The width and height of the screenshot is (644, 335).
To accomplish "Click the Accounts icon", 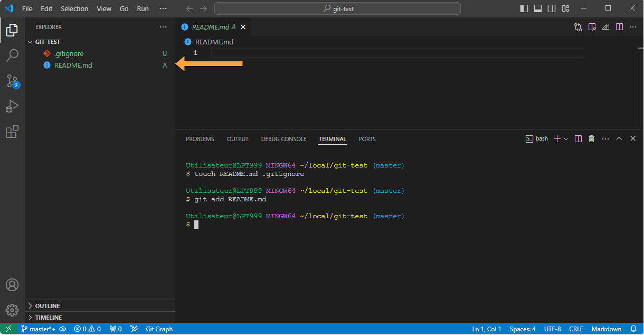I will [x=12, y=285].
